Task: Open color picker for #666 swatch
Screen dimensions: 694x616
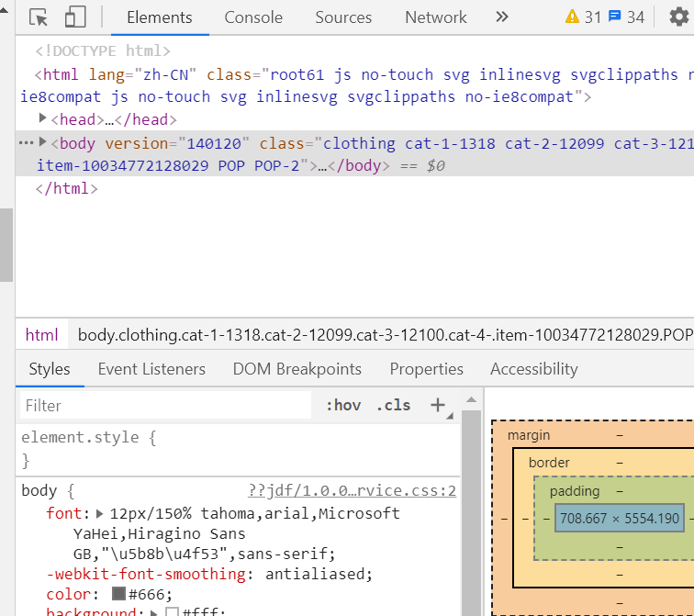Action: [x=118, y=593]
